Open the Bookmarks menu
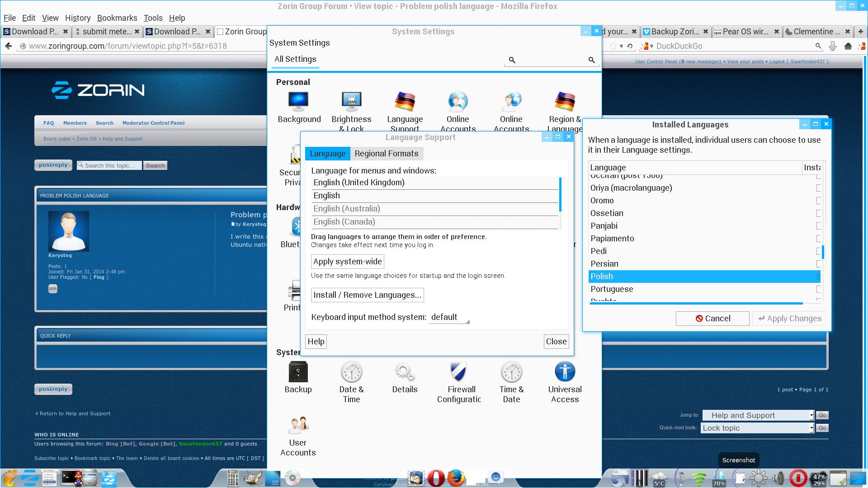The width and height of the screenshot is (868, 488). [117, 18]
